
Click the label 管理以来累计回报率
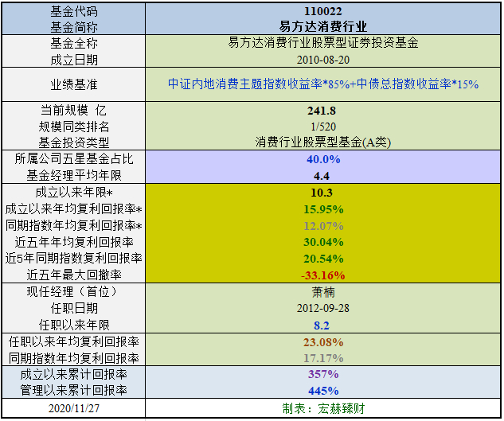(74, 391)
